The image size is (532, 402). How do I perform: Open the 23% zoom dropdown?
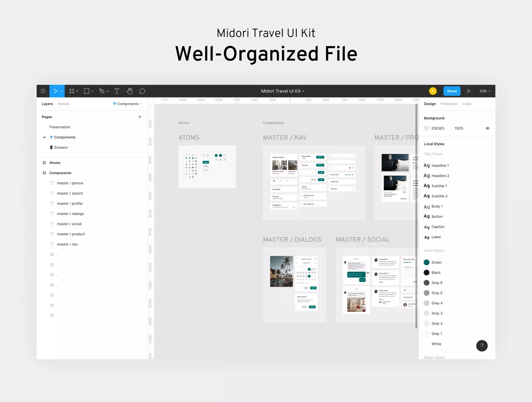click(x=485, y=91)
